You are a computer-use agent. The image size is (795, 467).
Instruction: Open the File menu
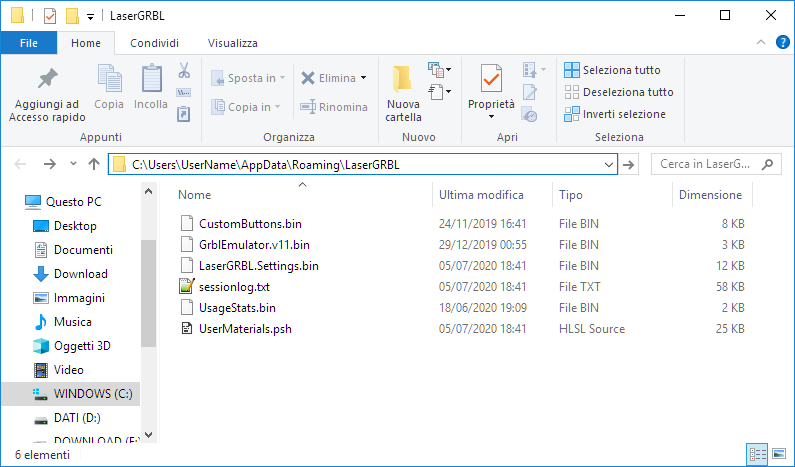tap(28, 43)
